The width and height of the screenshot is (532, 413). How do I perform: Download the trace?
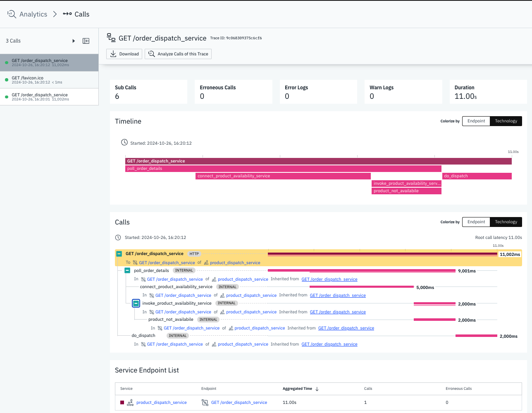tap(124, 54)
